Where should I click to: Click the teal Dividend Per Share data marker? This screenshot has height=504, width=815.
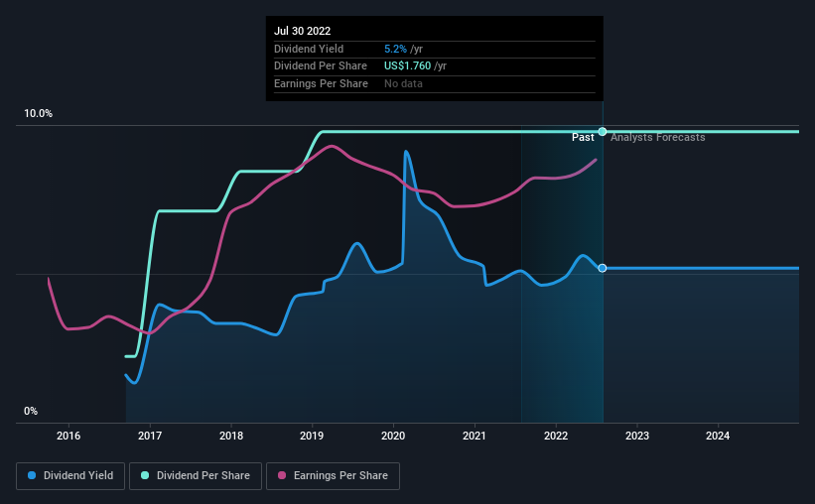pos(603,132)
